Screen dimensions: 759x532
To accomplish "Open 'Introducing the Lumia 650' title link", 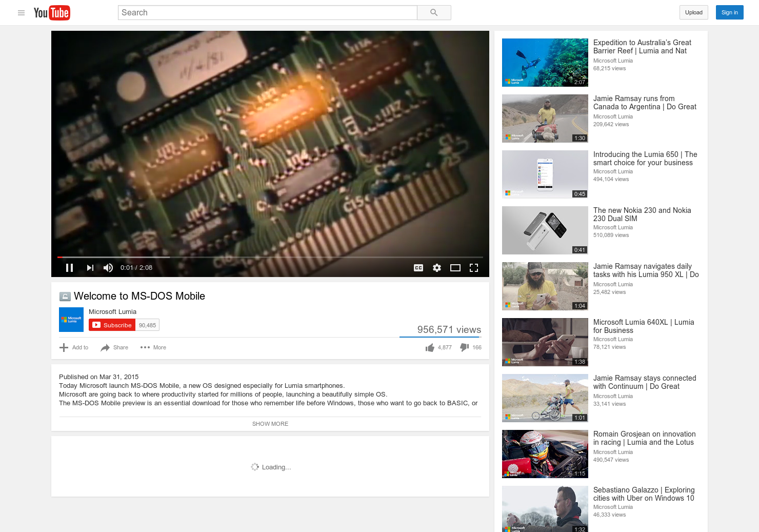I will [645, 159].
